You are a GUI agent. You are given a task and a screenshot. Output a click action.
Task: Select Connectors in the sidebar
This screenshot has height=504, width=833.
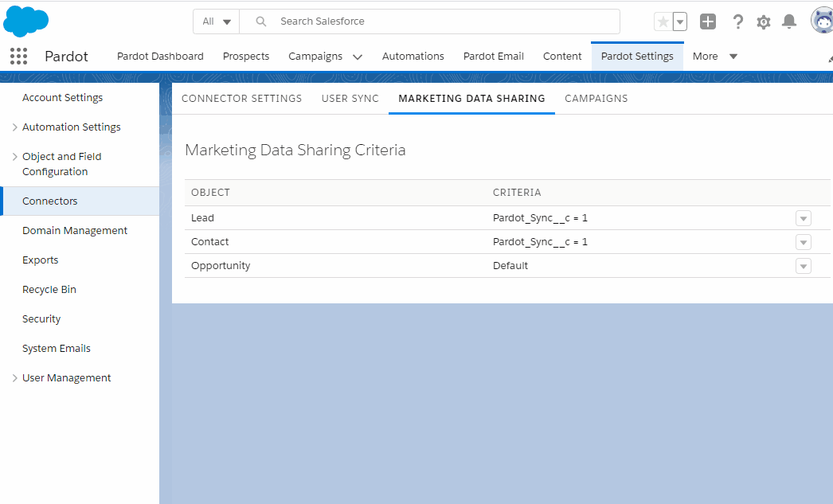80,201
